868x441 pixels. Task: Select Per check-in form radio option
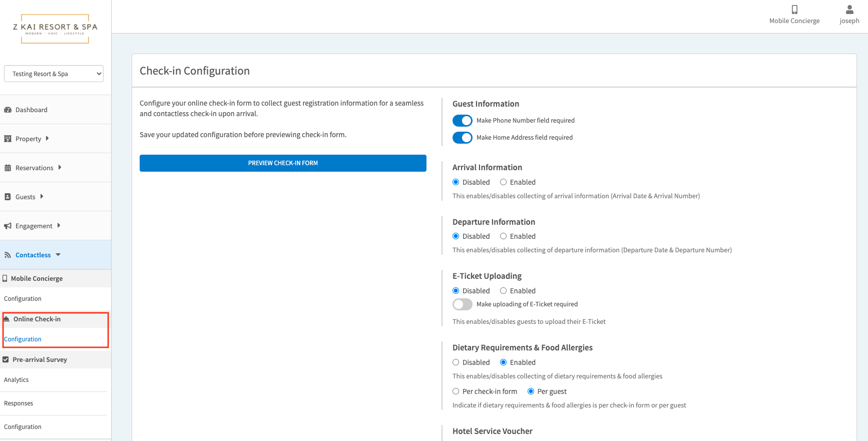tap(456, 391)
